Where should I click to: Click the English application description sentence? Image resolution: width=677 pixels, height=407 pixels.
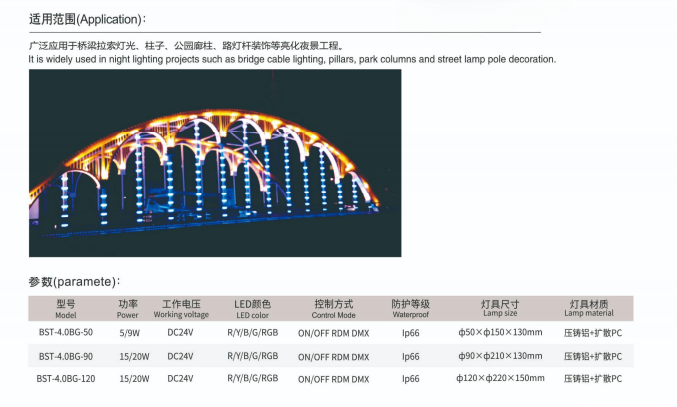[291, 60]
